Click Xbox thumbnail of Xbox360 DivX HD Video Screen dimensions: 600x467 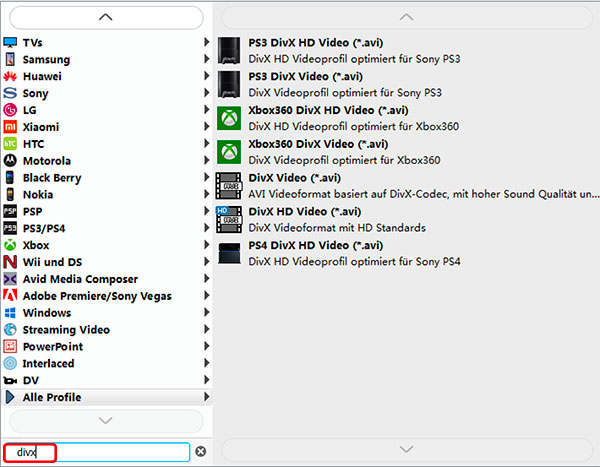(229, 118)
